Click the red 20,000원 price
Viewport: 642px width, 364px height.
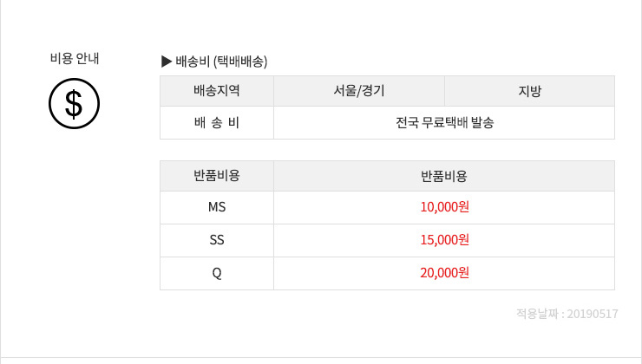(x=445, y=273)
